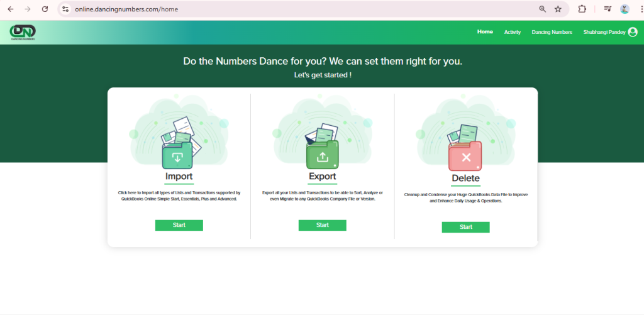Viewport: 644px width, 315px height.
Task: Click the 'Let's get started !' text
Action: coord(323,75)
